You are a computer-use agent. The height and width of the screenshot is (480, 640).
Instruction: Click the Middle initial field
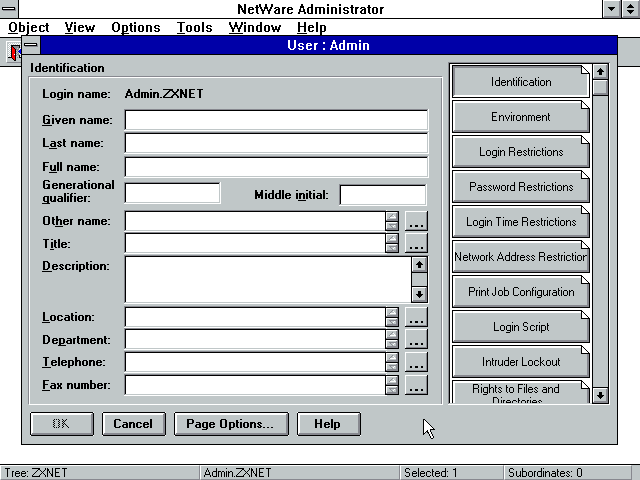click(x=382, y=194)
